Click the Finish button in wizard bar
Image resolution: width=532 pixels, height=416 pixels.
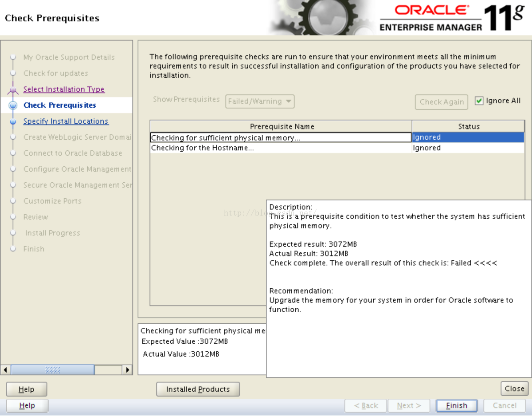point(456,405)
